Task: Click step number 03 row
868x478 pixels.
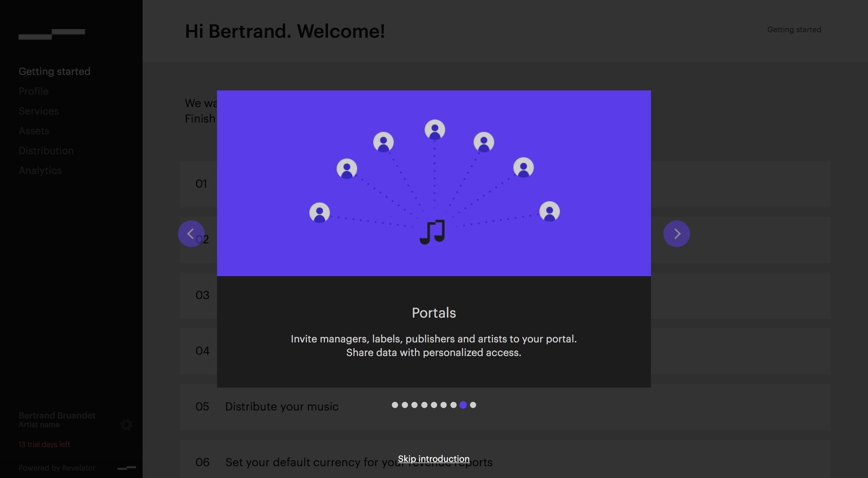Action: click(505, 295)
